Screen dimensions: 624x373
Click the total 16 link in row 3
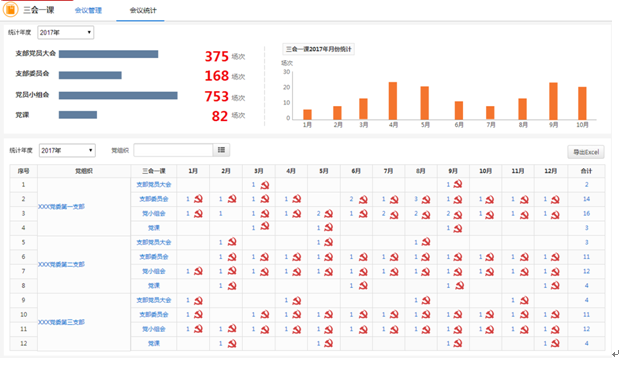[x=586, y=213]
